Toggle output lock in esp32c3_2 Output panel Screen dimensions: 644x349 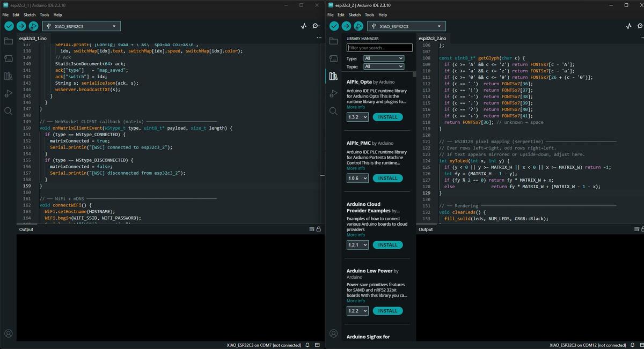pos(642,229)
